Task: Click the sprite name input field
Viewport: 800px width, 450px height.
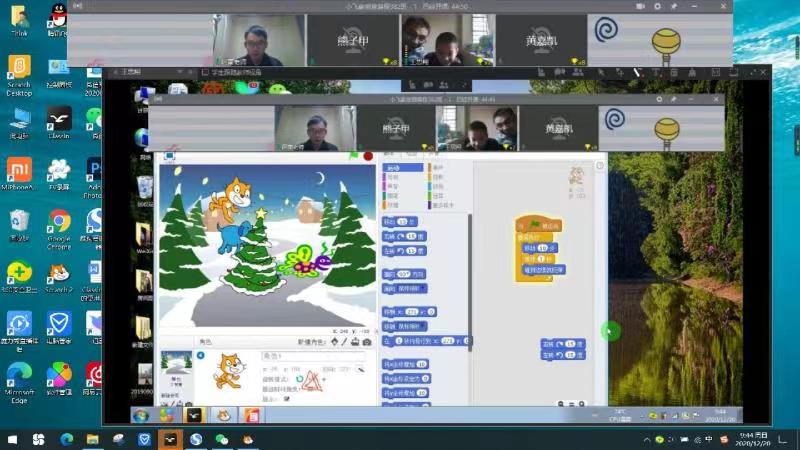Action: pos(313,356)
